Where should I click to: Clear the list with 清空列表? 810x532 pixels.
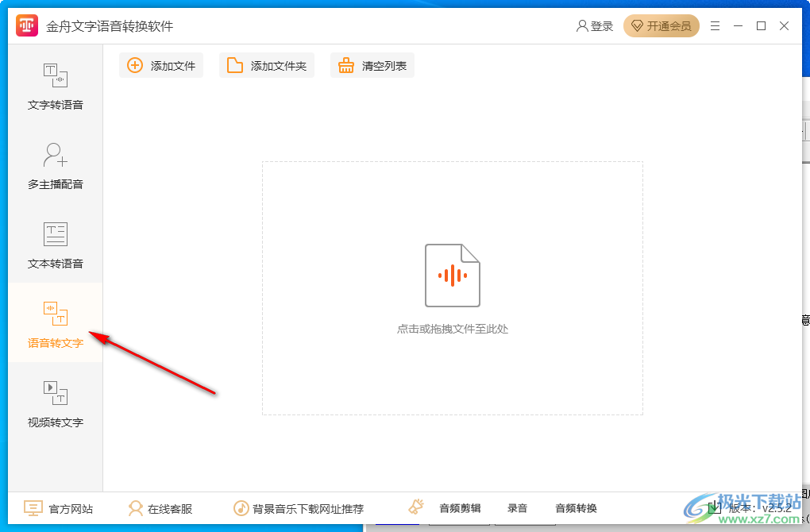[372, 65]
